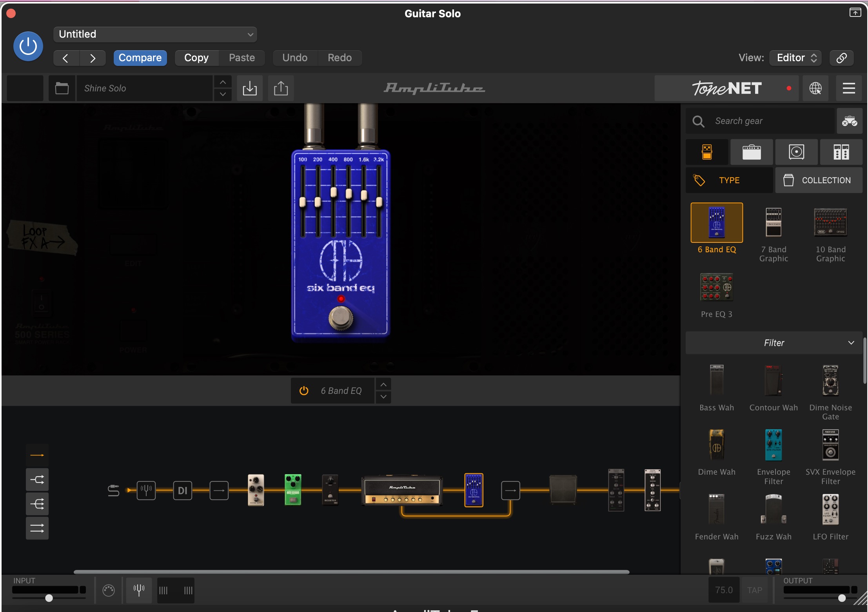The image size is (868, 612).
Task: Select the 6 Band EQ pedal thumbnail
Action: point(717,223)
